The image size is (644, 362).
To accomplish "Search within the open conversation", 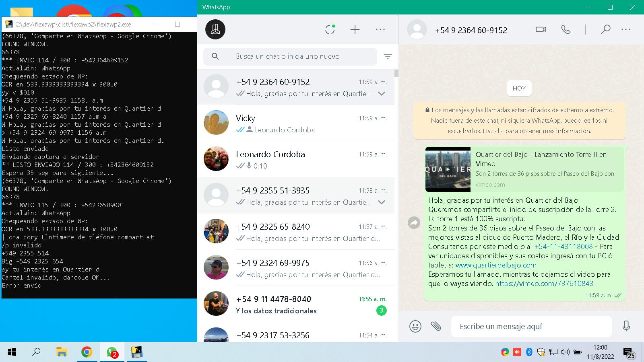I will coord(605,29).
